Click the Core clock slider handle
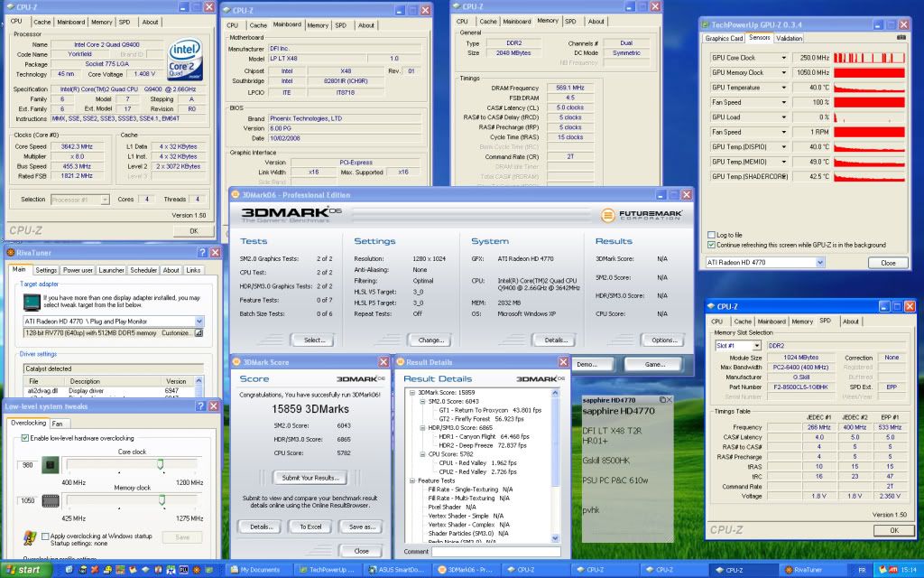 tap(160, 465)
